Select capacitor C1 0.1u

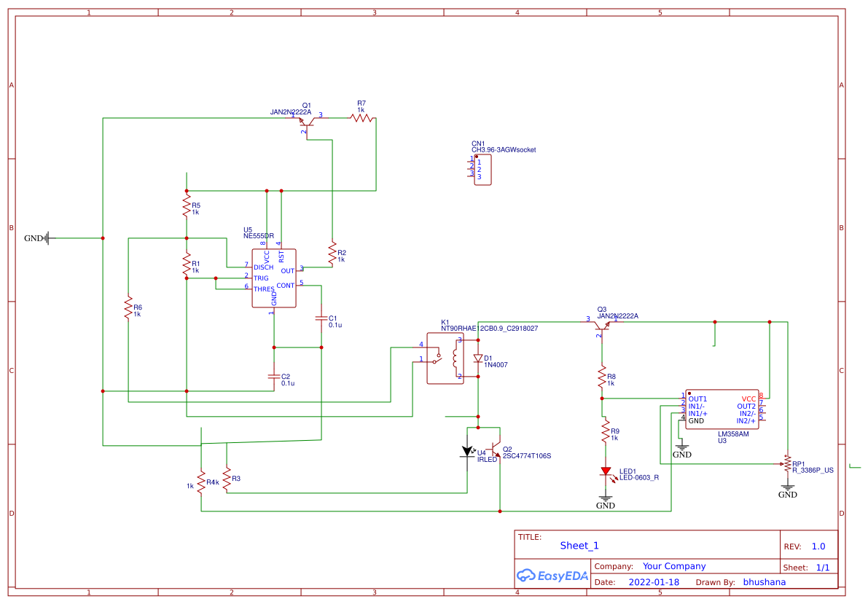pos(321,320)
